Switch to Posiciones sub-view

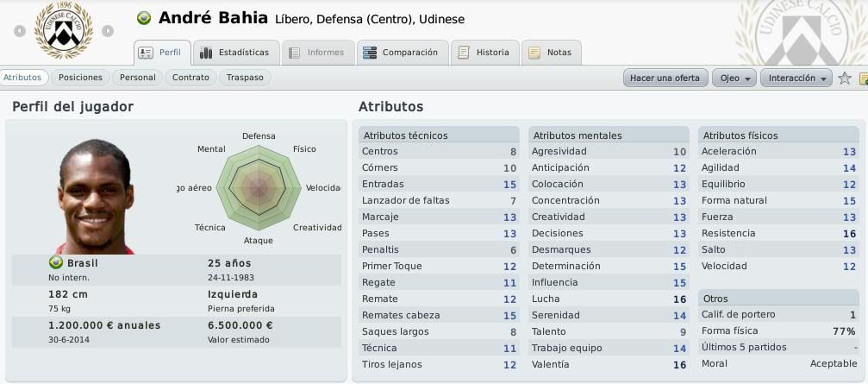[x=81, y=78]
